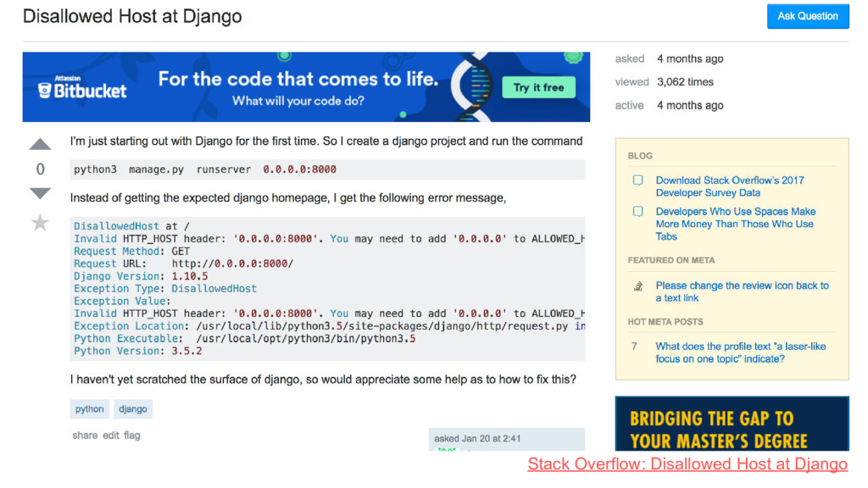Select the django tag
868x488 pixels.
tap(133, 409)
